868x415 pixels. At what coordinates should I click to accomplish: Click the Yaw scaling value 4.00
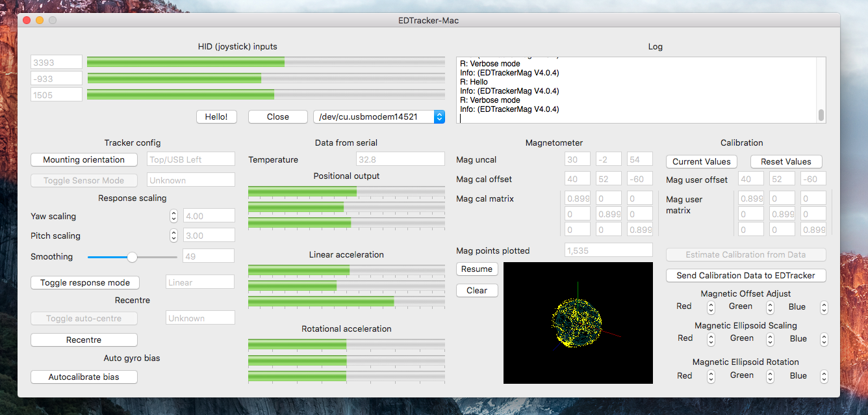(209, 216)
